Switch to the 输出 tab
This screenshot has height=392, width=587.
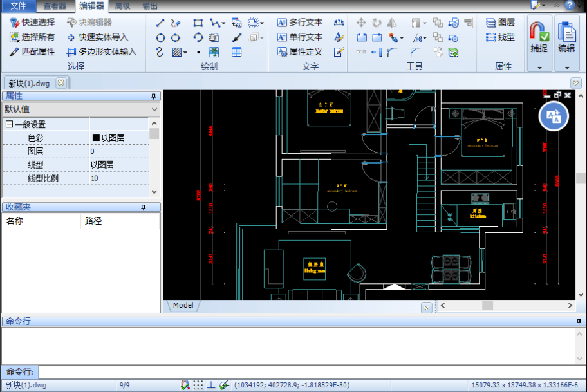(x=150, y=6)
